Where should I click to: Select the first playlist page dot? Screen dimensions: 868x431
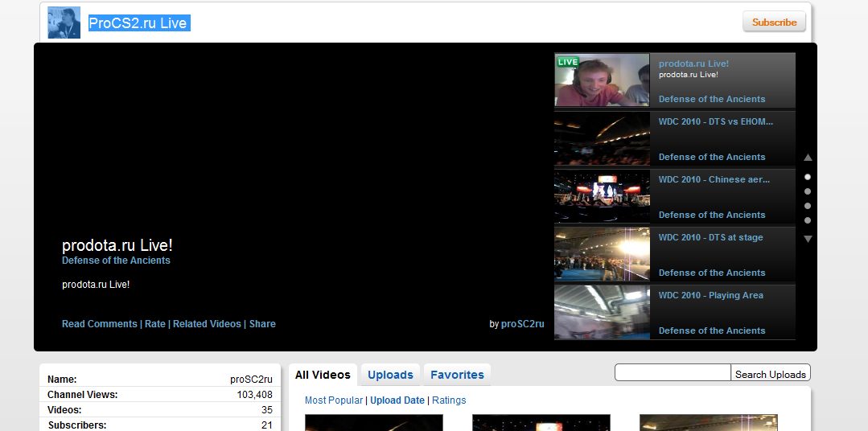pyautogui.click(x=808, y=177)
